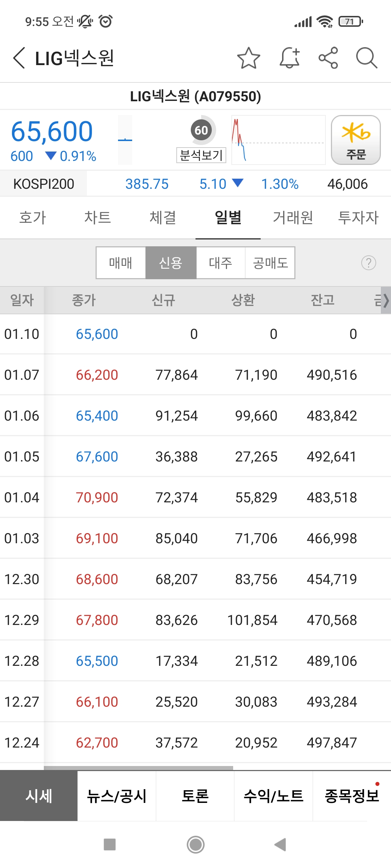Tap the small candlestick indicator thumbnail
Viewport: 391px width, 868px height.
(x=125, y=140)
